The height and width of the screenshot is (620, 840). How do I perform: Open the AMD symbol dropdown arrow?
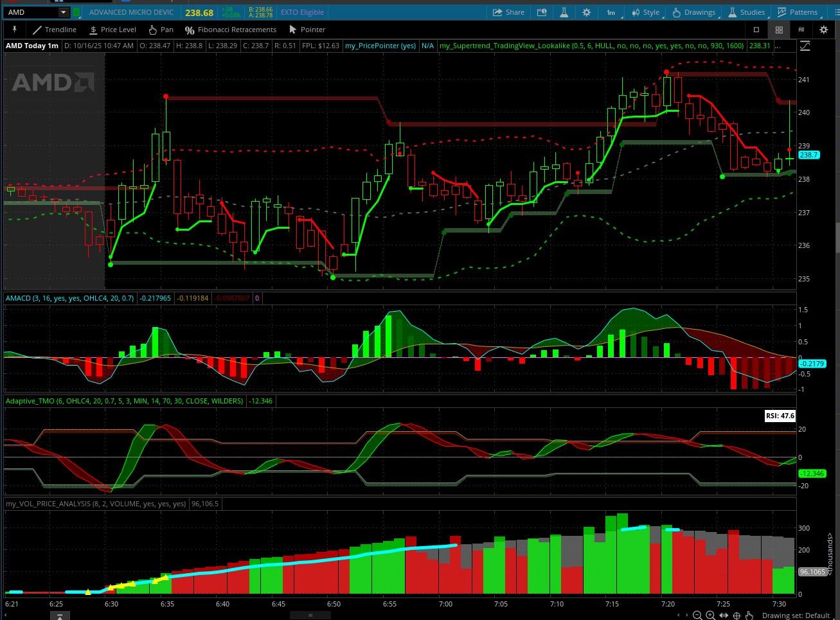click(63, 12)
